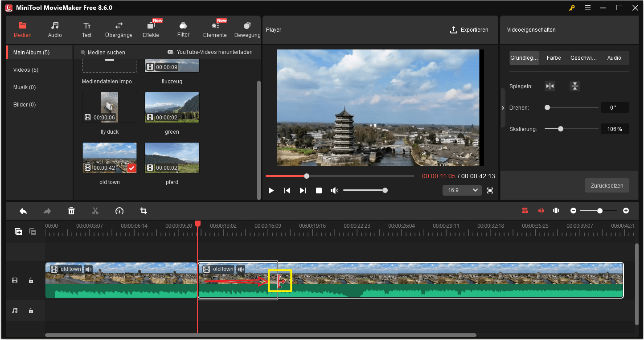
Task: Open the 16:9 aspect ratio dropdown
Action: pos(462,190)
